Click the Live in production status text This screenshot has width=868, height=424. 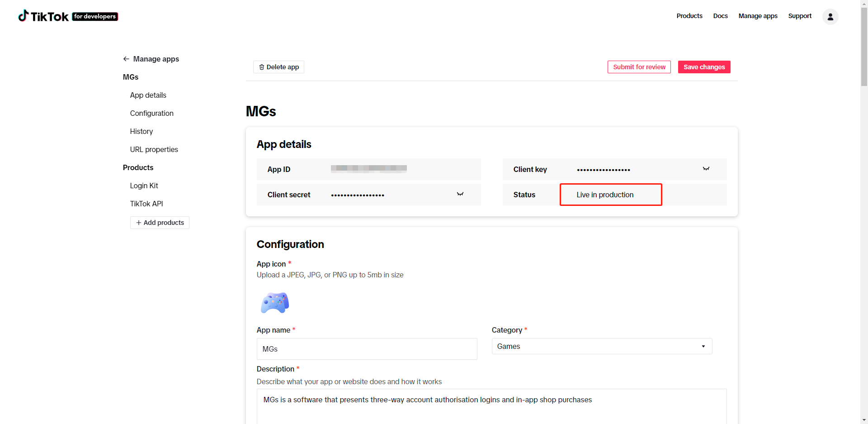(605, 195)
